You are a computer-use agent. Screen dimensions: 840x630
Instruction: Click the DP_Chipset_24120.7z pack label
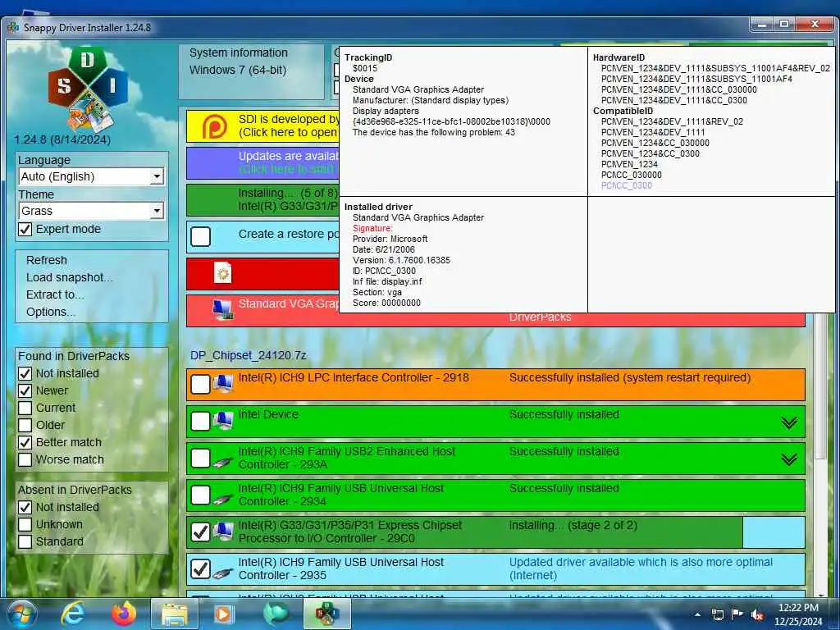(x=248, y=356)
